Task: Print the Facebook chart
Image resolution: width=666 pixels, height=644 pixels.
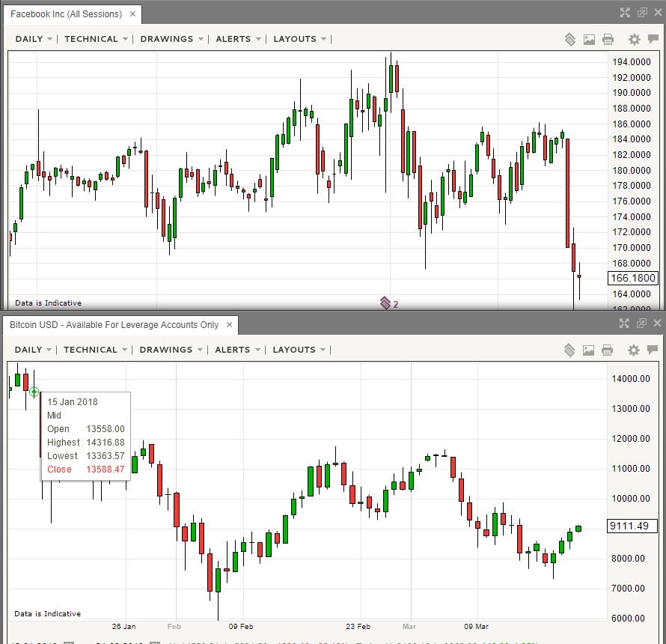Action: [x=608, y=40]
